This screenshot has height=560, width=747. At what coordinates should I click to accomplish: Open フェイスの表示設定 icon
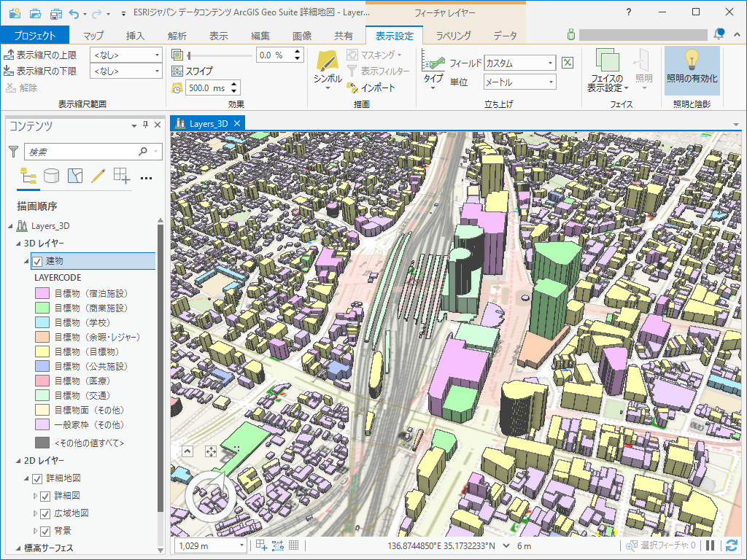coord(606,60)
